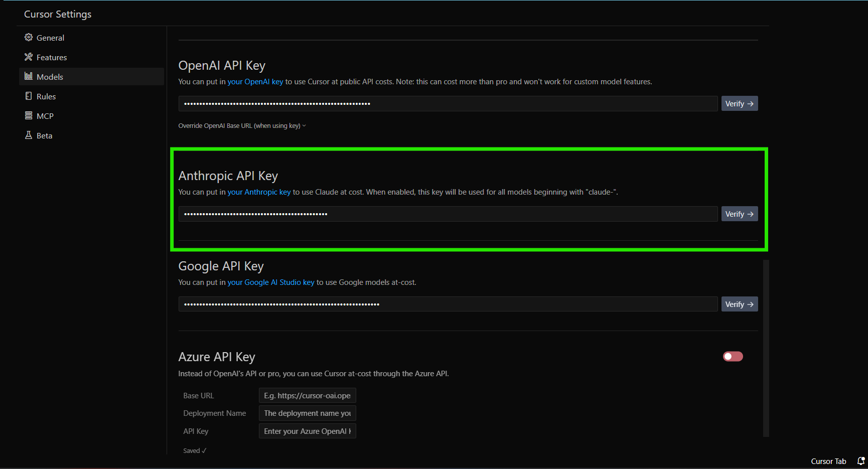Click the MCP server icon in sidebar
The image size is (868, 469).
coord(29,115)
